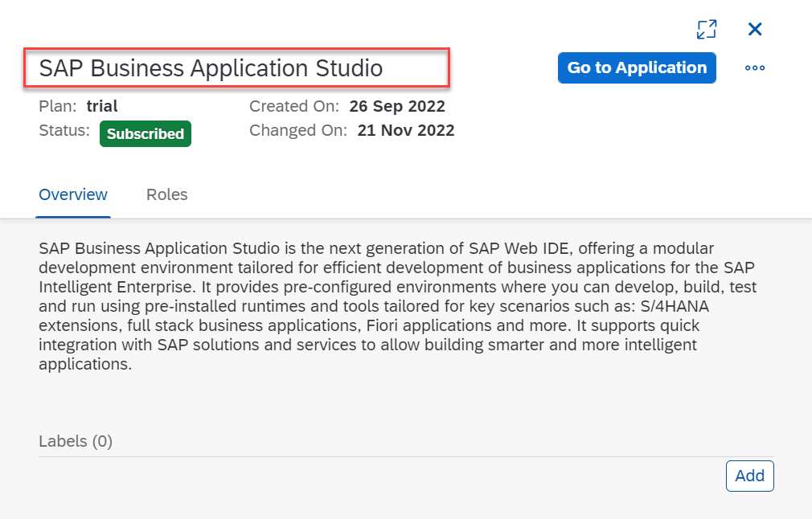Select the Overview tab
Image resolution: width=812 pixels, height=519 pixels.
[x=73, y=194]
